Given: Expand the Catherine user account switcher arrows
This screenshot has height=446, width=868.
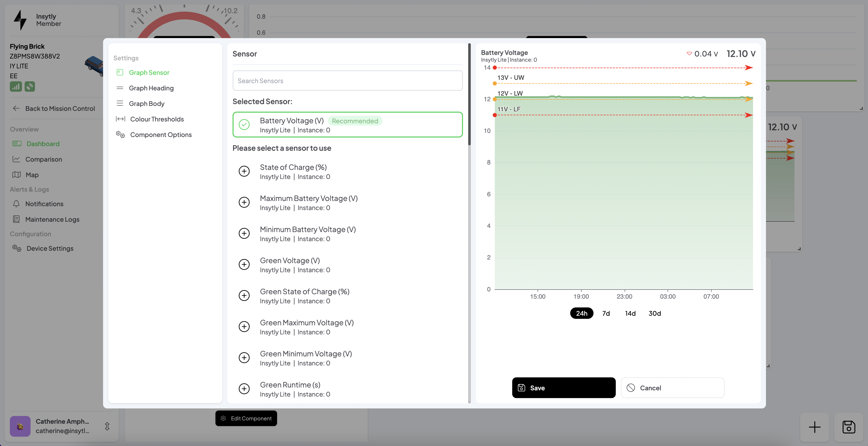Looking at the screenshot, I should (107, 426).
